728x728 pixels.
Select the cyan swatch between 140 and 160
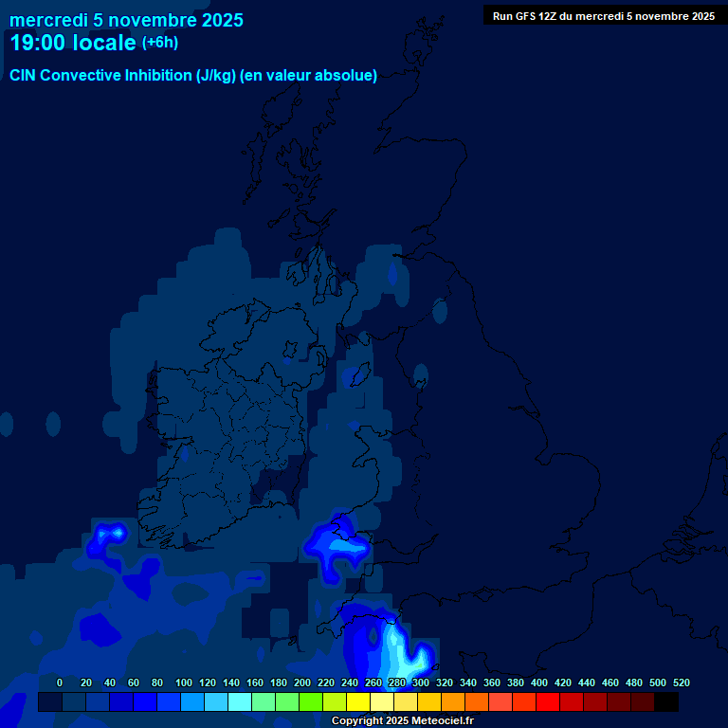click(239, 702)
